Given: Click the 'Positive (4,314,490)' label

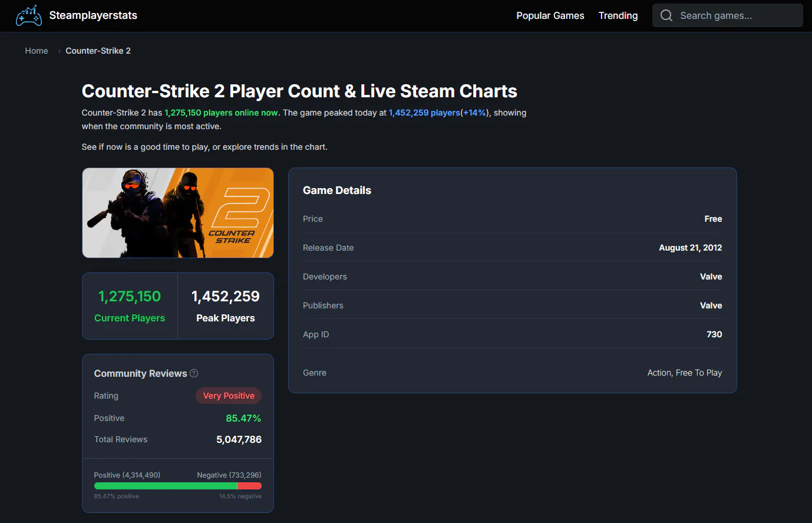Looking at the screenshot, I should tap(127, 475).
